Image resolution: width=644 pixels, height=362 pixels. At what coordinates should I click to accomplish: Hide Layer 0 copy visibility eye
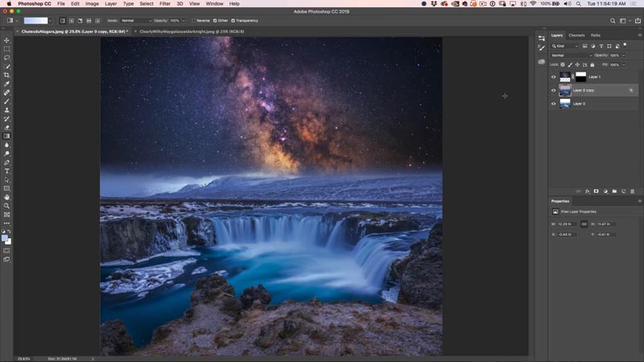pyautogui.click(x=553, y=90)
